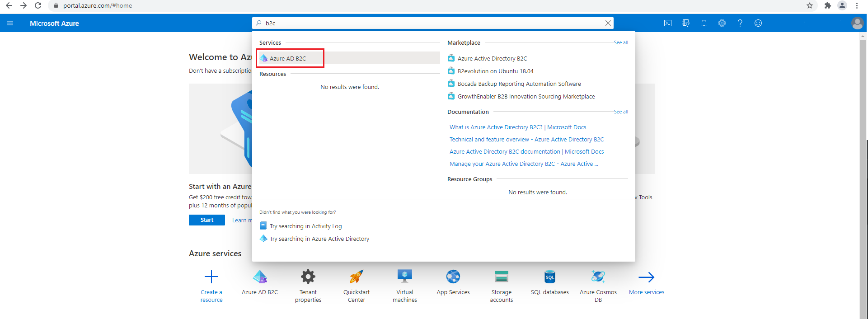This screenshot has height=319, width=868.
Task: Open Cloud Shell from the top bar
Action: click(667, 23)
